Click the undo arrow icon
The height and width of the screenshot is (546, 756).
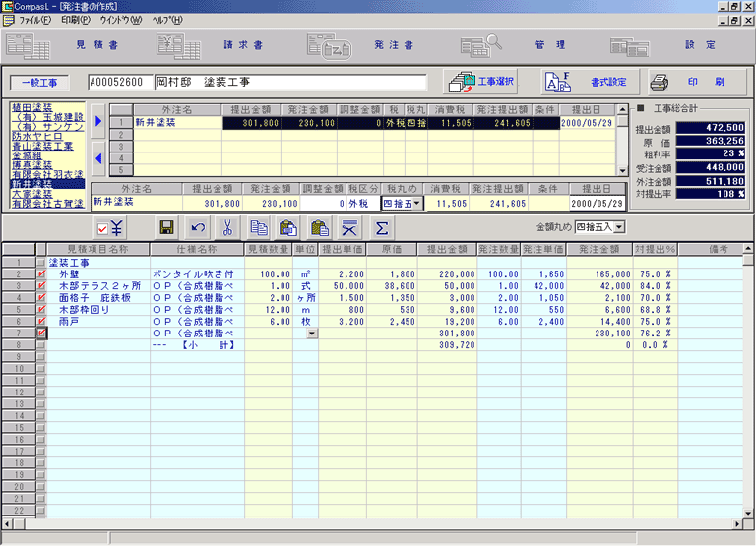pyautogui.click(x=197, y=228)
